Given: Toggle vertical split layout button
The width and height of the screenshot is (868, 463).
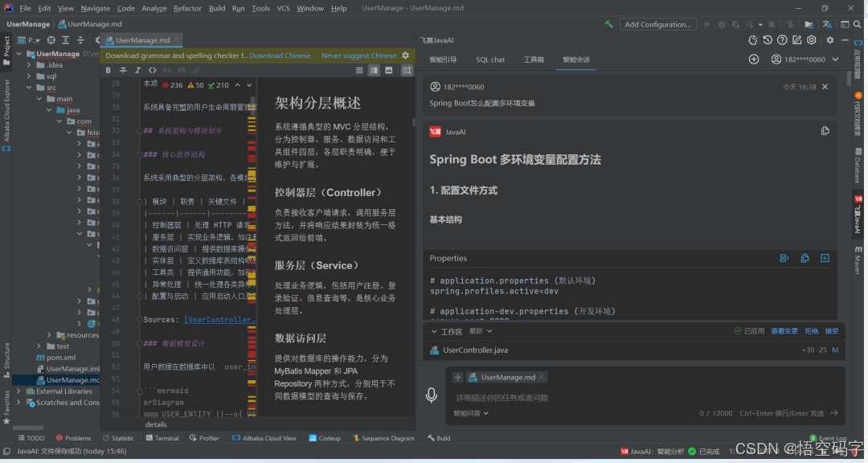Looking at the screenshot, I should (407, 71).
